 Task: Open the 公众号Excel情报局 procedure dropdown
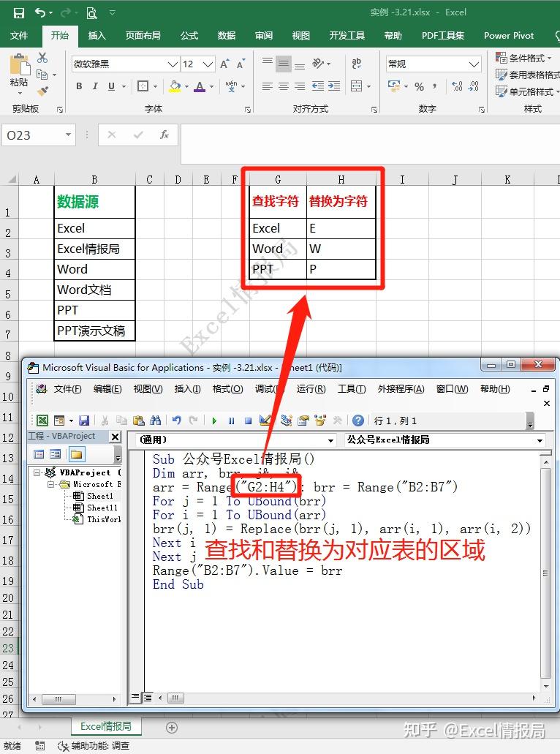pos(540,440)
